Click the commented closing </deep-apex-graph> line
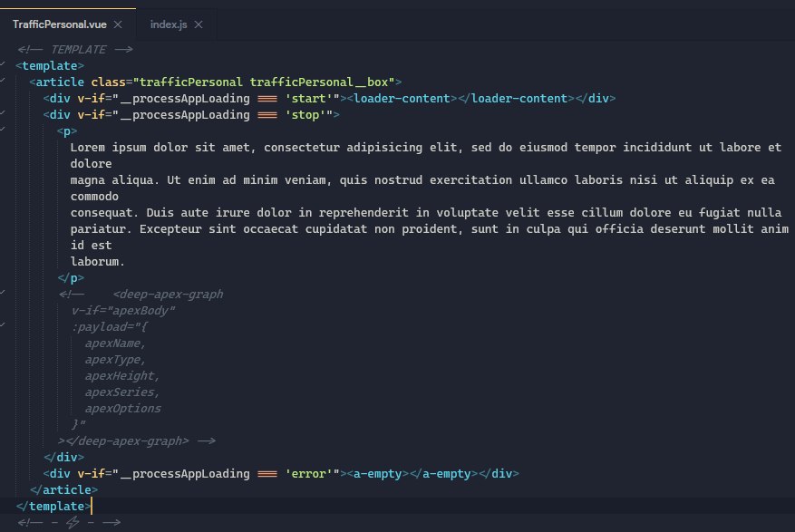This screenshot has width=795, height=532. (136, 440)
